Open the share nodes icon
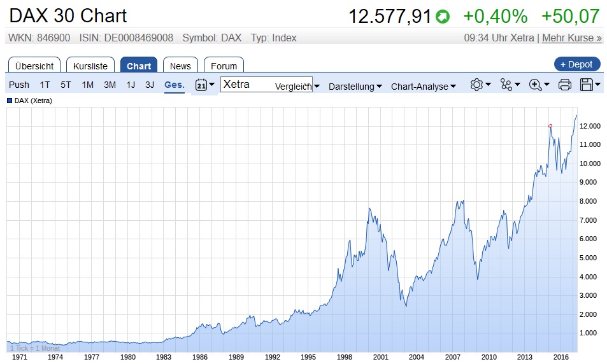The image size is (607, 364). tap(506, 85)
